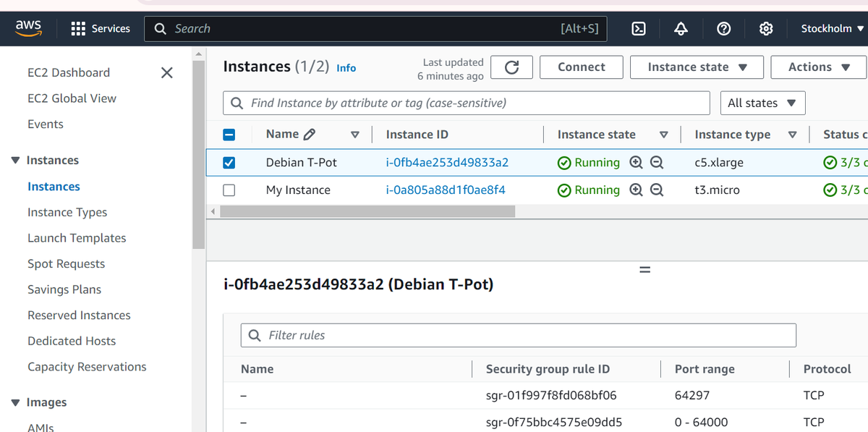The width and height of the screenshot is (868, 432).
Task: Click the sidebar scroll up arrow
Action: pyautogui.click(x=199, y=54)
